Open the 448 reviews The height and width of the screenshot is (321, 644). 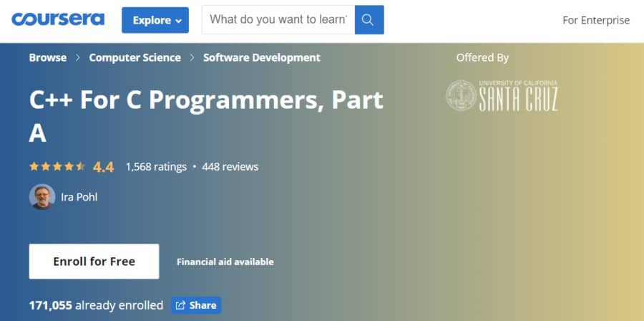click(x=230, y=167)
